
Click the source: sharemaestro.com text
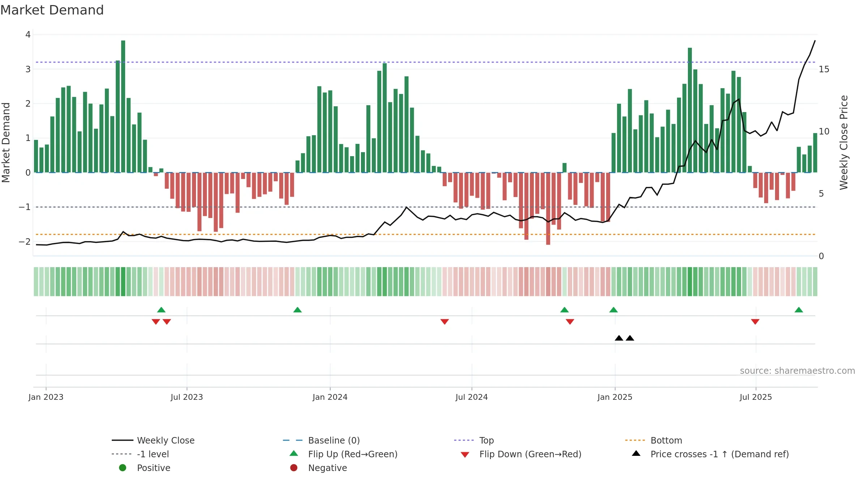click(x=797, y=371)
